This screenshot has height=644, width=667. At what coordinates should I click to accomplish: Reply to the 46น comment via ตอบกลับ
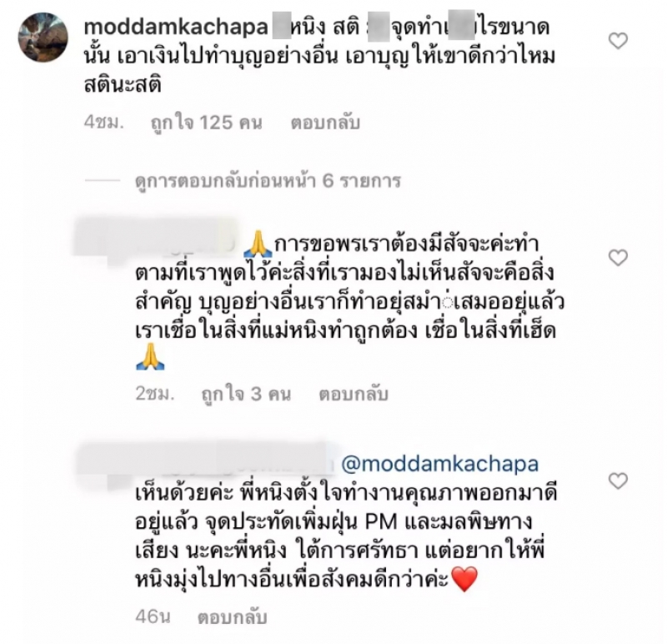click(233, 617)
